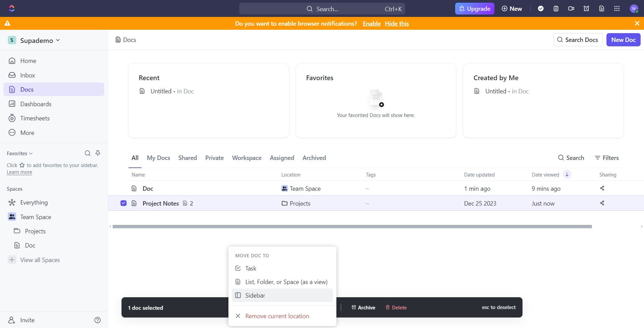The image size is (644, 328).
Task: Open Dashboards from the sidebar
Action: click(x=36, y=104)
